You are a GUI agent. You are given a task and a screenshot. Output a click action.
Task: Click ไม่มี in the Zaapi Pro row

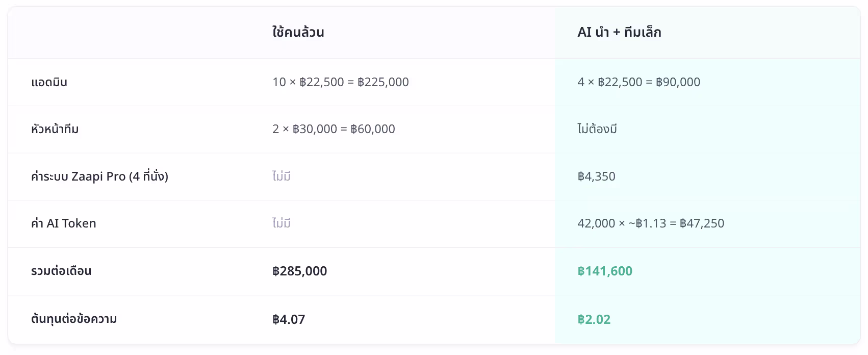click(282, 176)
